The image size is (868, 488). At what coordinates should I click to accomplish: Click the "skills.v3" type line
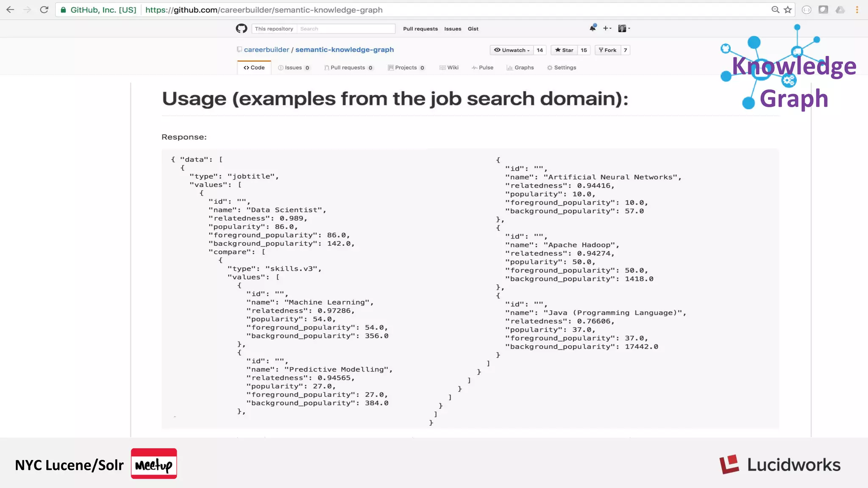(x=274, y=269)
